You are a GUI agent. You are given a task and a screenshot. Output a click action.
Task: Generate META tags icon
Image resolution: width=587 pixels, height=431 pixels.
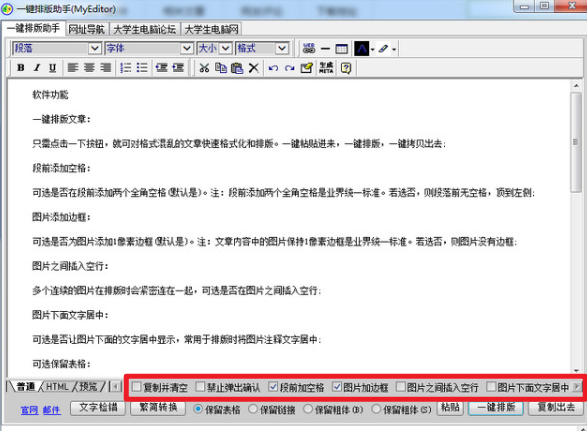tap(326, 68)
